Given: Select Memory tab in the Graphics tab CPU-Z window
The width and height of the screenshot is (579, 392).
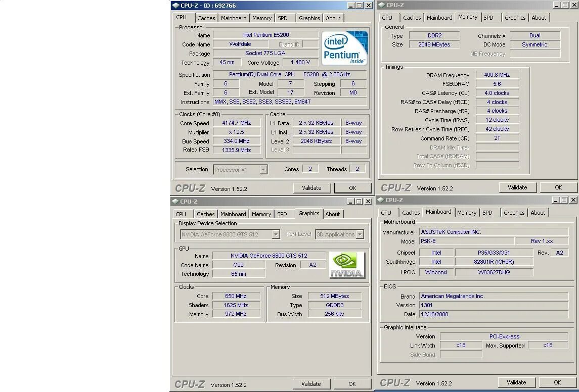Looking at the screenshot, I should [x=261, y=214].
